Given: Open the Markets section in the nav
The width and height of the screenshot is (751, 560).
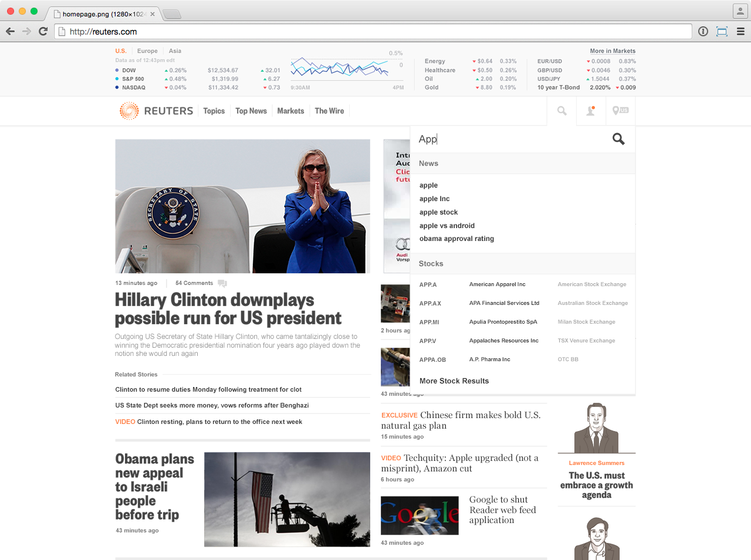Looking at the screenshot, I should (290, 110).
